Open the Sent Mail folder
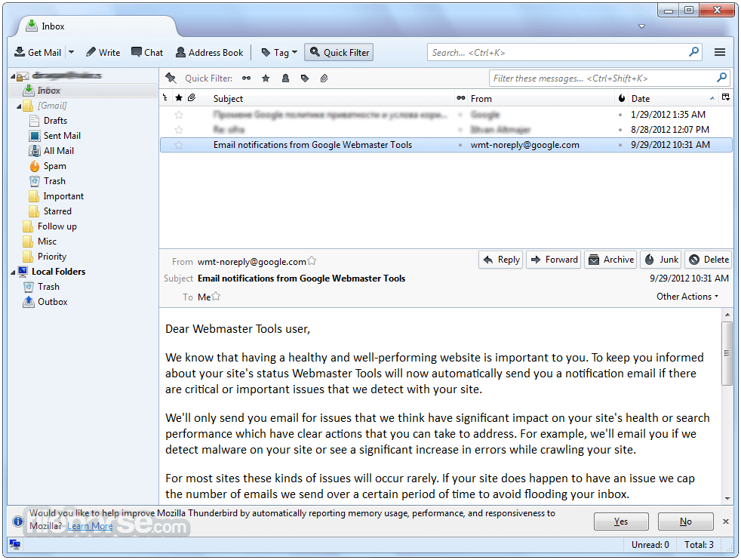This screenshot has width=741, height=560. [62, 136]
